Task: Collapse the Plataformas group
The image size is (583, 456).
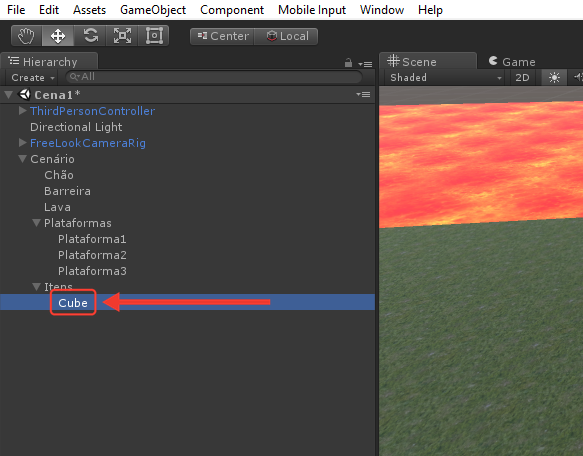Action: click(x=36, y=223)
